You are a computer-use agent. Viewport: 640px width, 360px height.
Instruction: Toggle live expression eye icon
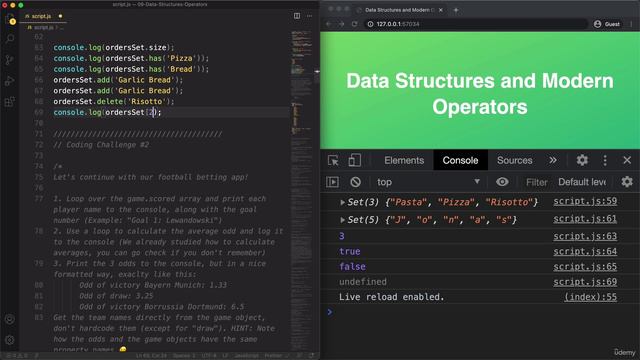[x=502, y=182]
